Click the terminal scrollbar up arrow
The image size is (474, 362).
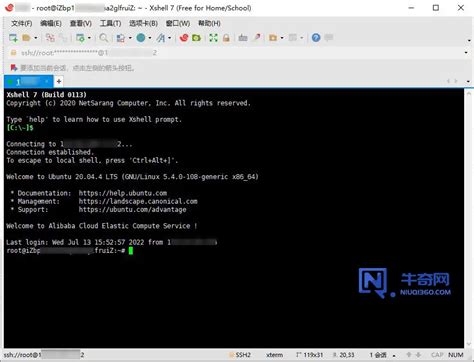click(468, 94)
